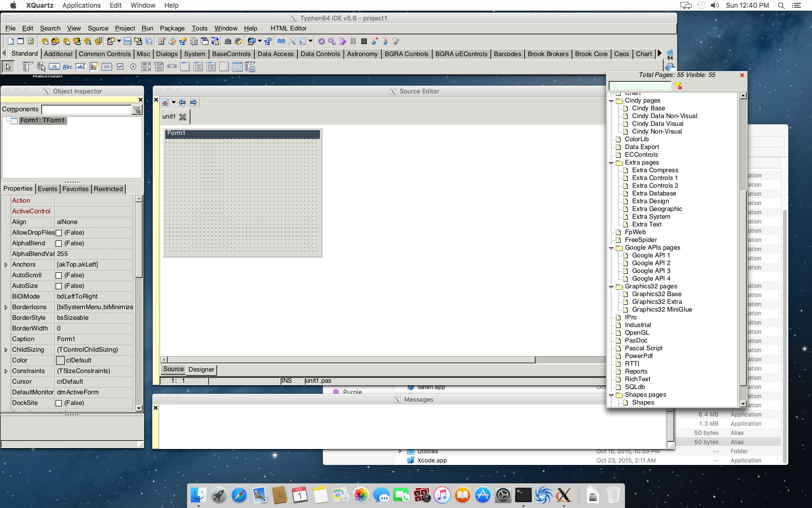812x508 pixels.
Task: Open the Project menu
Action: click(125, 29)
